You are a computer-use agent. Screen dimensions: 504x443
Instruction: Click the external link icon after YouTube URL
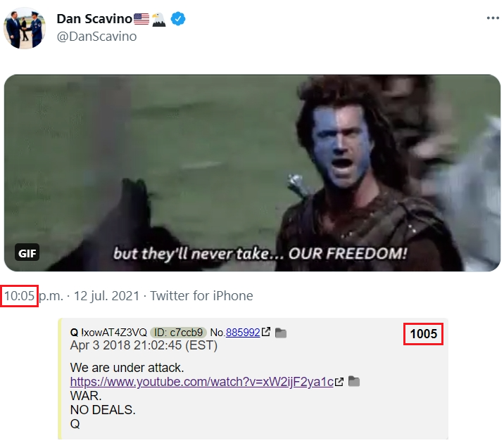[x=339, y=382]
